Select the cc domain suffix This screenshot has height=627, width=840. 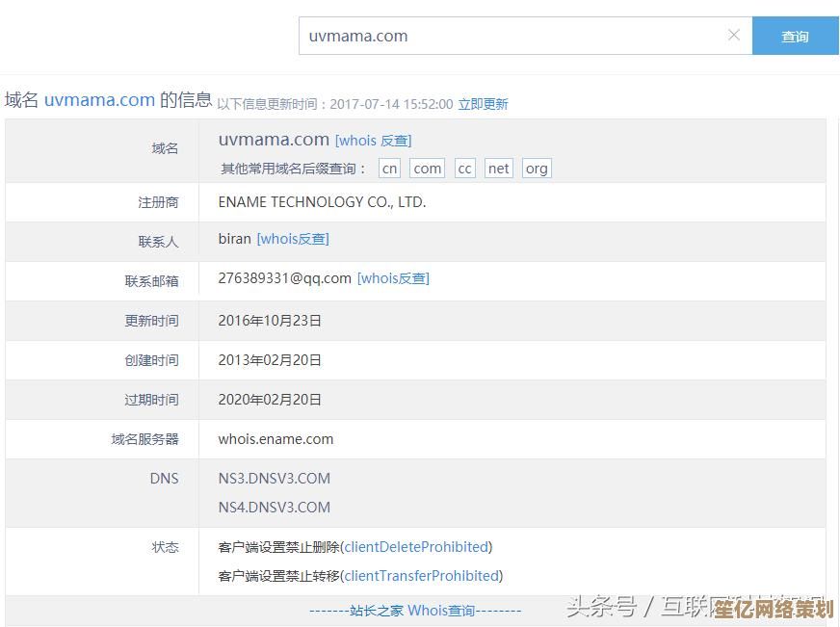point(465,169)
